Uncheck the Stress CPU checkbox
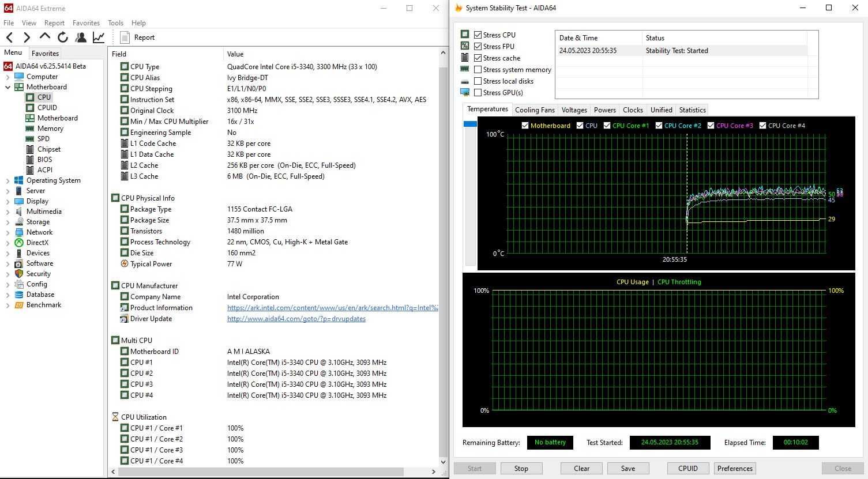 pos(478,35)
